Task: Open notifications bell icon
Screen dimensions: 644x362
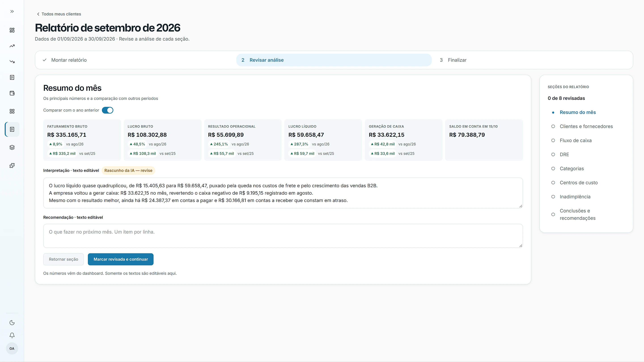Action: (x=12, y=335)
